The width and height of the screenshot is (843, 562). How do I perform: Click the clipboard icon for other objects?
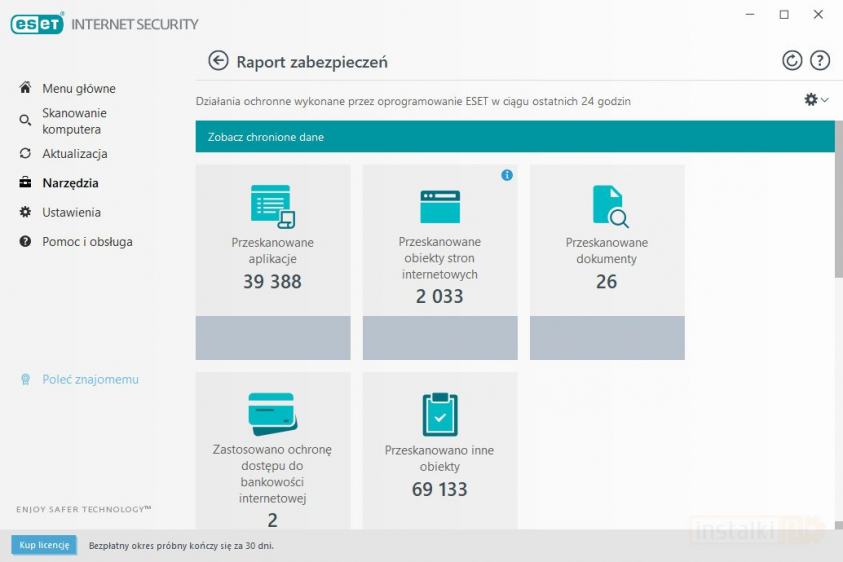(x=440, y=413)
